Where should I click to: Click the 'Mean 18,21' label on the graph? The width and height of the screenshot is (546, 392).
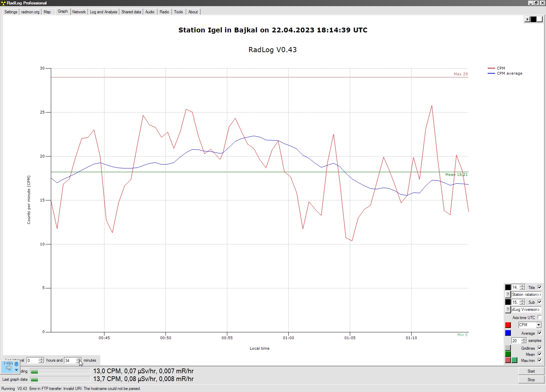pyautogui.click(x=456, y=175)
